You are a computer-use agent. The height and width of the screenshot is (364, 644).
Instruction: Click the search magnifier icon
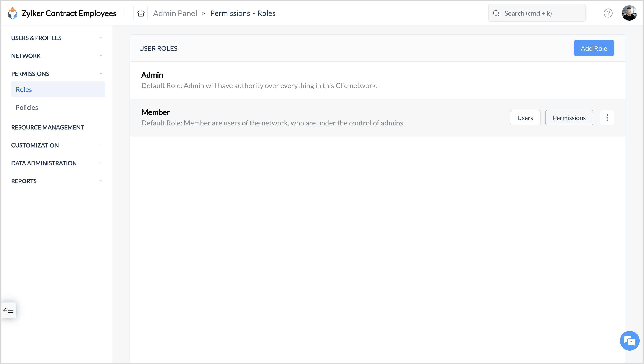496,13
